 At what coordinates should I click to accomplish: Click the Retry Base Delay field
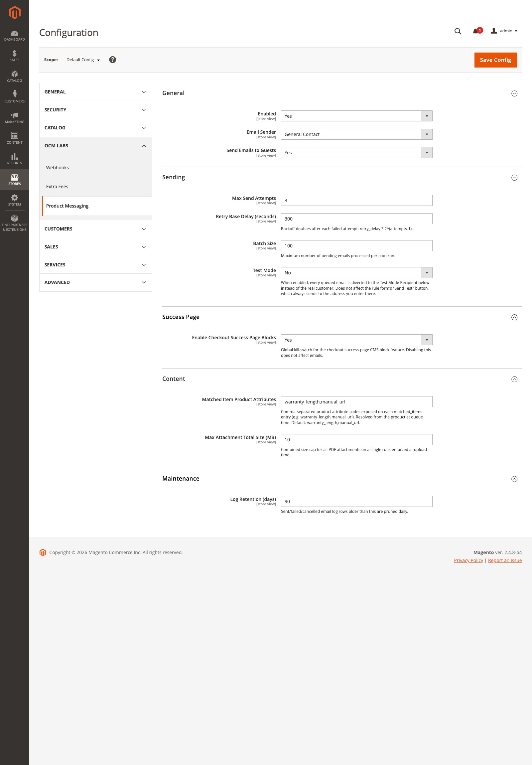(x=356, y=219)
